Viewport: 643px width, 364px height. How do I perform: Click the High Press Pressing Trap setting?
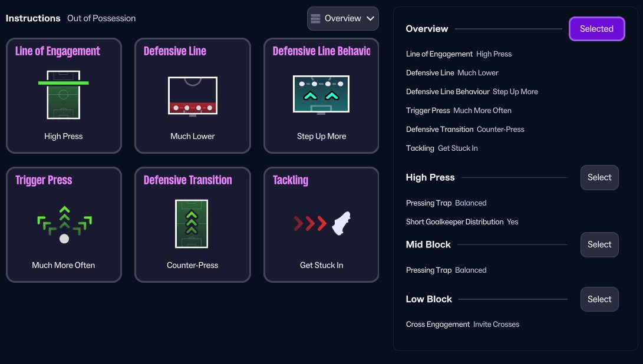[x=446, y=203]
